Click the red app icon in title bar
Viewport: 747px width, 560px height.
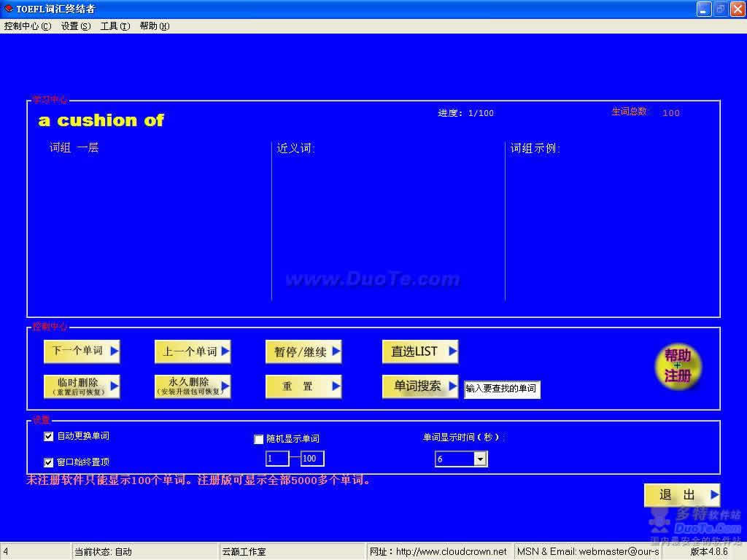8,9
